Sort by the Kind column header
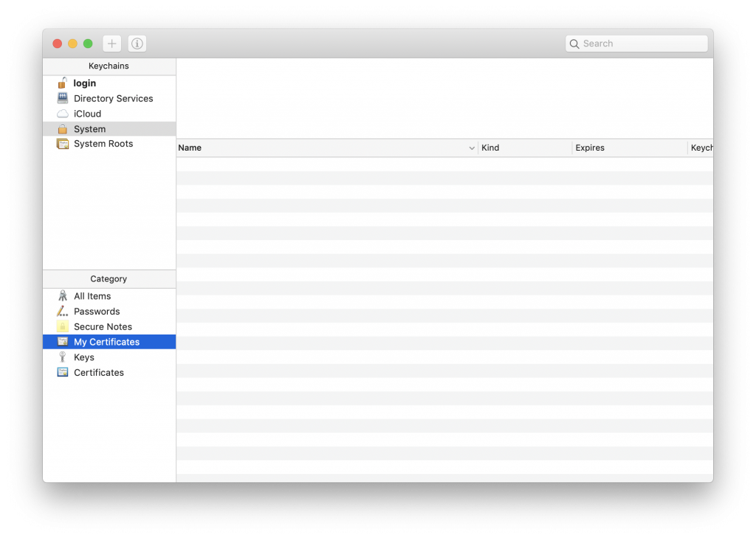756x539 pixels. click(x=525, y=148)
